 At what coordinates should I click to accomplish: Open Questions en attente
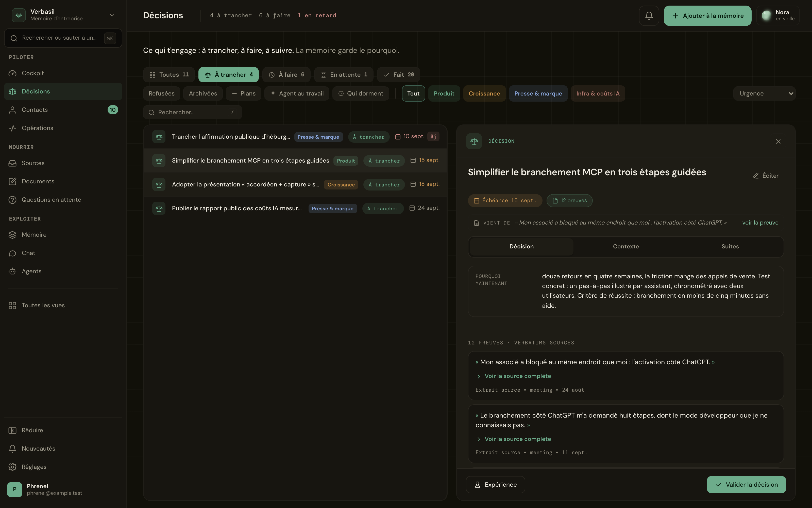click(x=63, y=200)
